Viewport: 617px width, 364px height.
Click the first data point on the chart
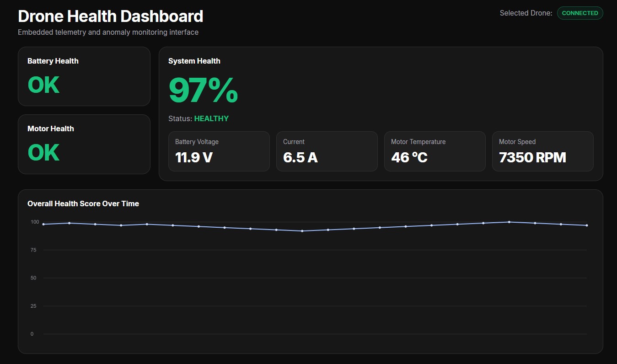[43, 224]
